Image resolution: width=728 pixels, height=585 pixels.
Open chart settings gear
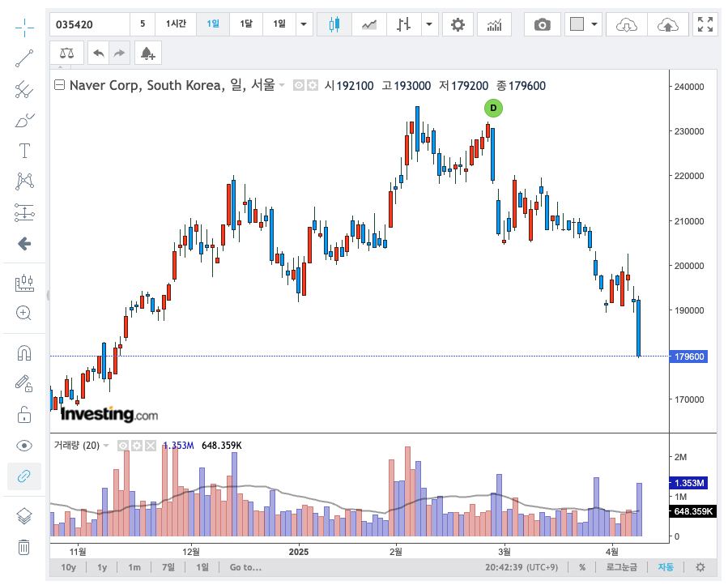click(x=458, y=24)
